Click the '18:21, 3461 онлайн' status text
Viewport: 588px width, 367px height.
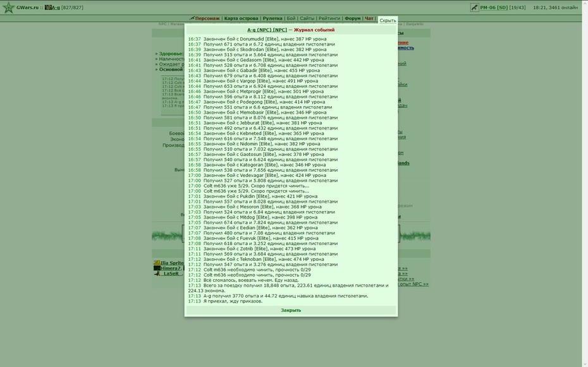555,8
